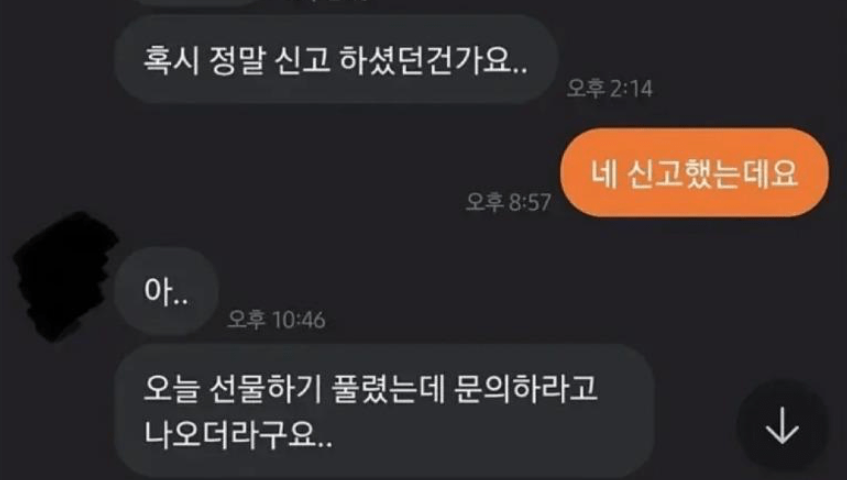847x480 pixels.
Task: Click the "나오더라구요.." line of the last message
Action: click(238, 433)
